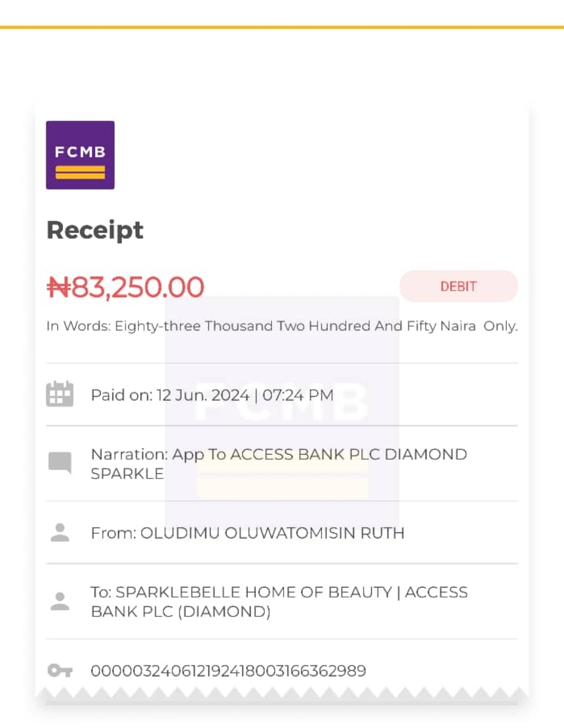Click the key icon beside reference number
The width and height of the screenshot is (564, 728).
click(x=60, y=670)
